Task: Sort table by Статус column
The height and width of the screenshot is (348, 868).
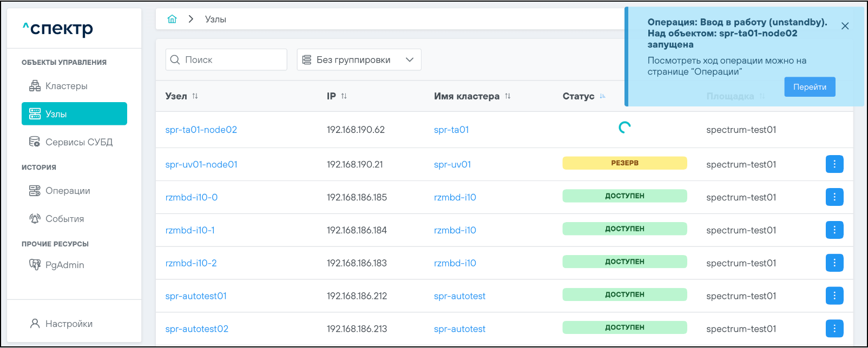Action: [602, 96]
